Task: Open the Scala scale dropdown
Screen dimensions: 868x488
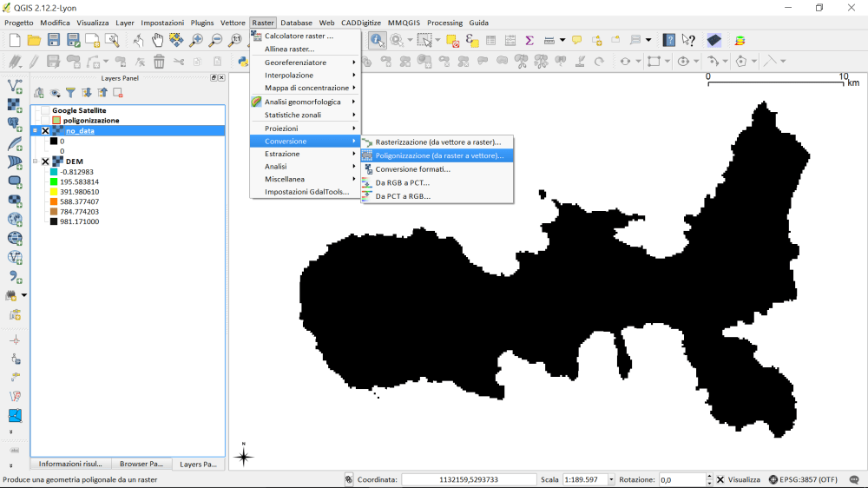Action: 611,479
